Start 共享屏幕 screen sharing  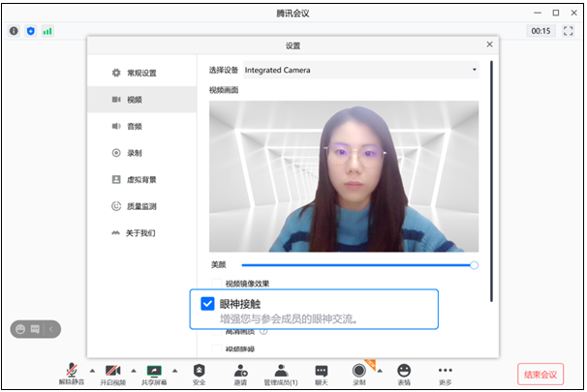pos(154,371)
